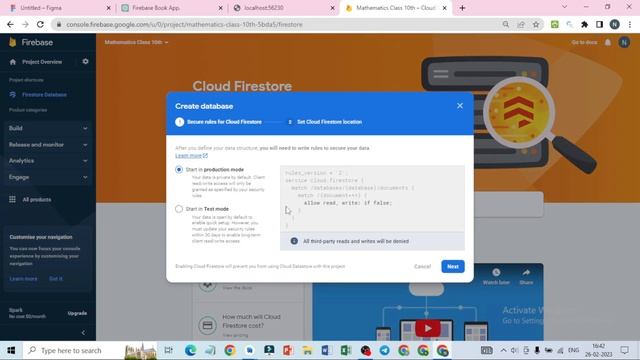Switch to Untitled – Figma tab
This screenshot has height=360, width=640.
tap(59, 8)
